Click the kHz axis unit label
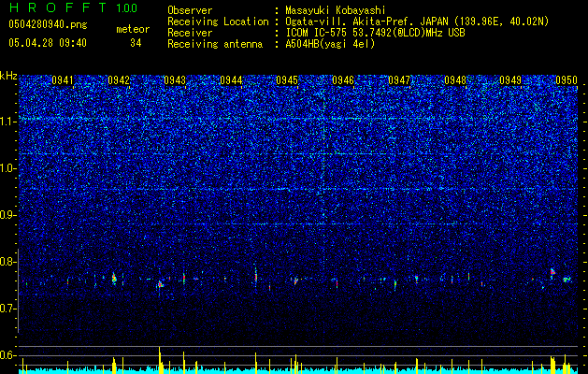Image resolution: width=588 pixels, height=374 pixels. point(8,76)
